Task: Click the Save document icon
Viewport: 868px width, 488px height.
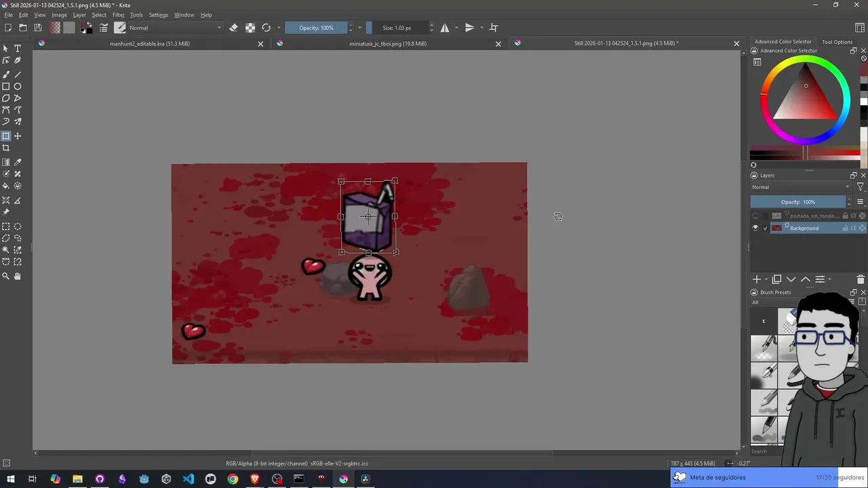Action: click(38, 28)
